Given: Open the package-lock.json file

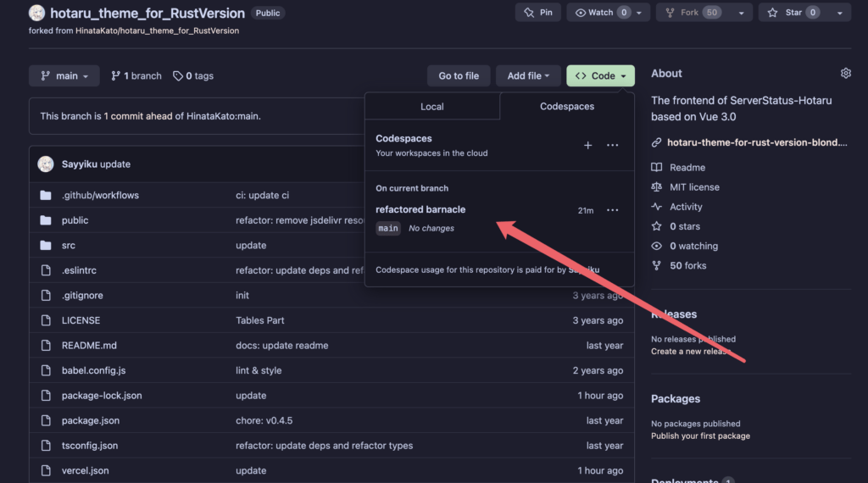Looking at the screenshot, I should 102,396.
